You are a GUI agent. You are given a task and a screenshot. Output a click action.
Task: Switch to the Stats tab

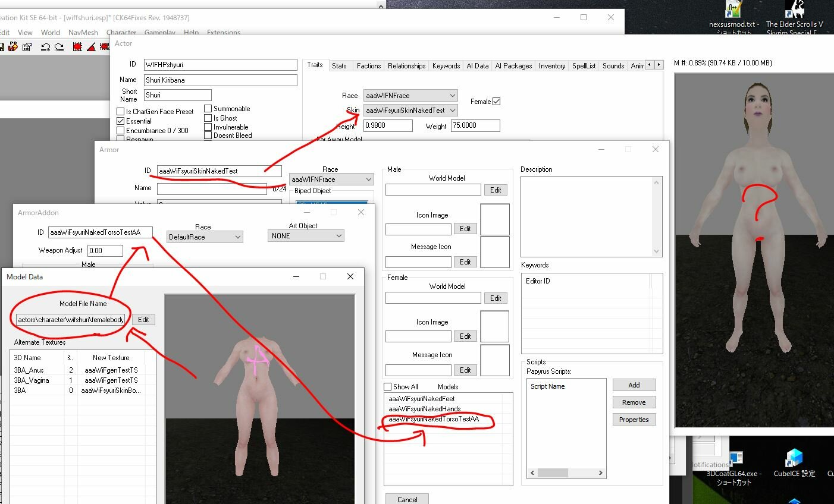[339, 66]
